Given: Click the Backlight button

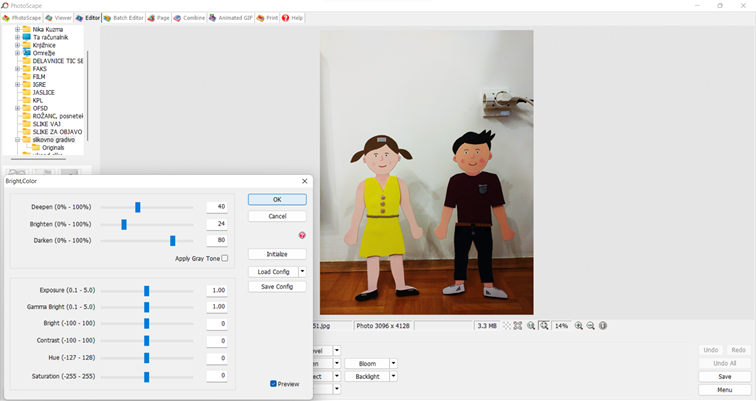Looking at the screenshot, I should (x=367, y=376).
